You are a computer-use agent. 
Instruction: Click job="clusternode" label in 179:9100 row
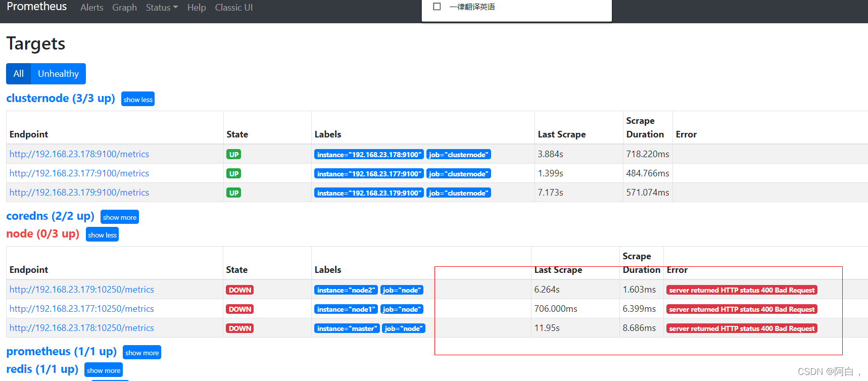tap(459, 193)
